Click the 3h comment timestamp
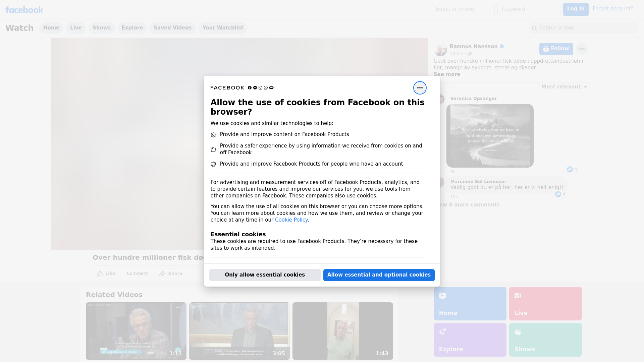 pos(453,172)
